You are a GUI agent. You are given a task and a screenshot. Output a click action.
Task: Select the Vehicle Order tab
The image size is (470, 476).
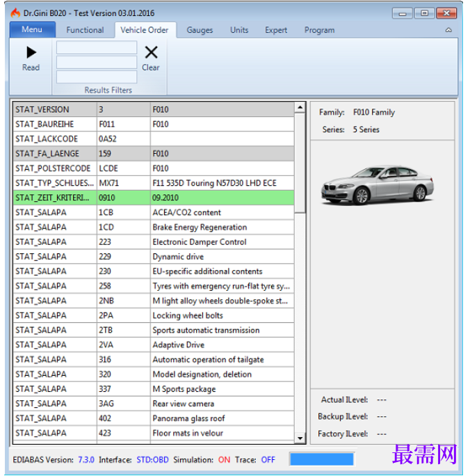145,30
